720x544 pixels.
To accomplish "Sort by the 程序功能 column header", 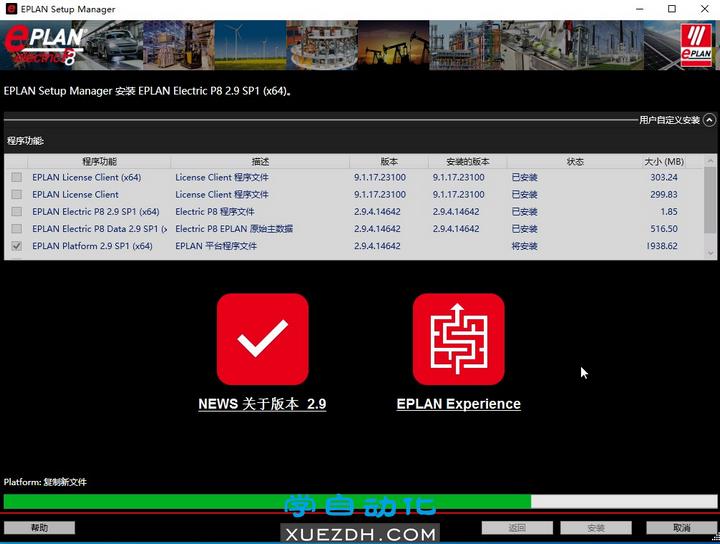I will 99,162.
